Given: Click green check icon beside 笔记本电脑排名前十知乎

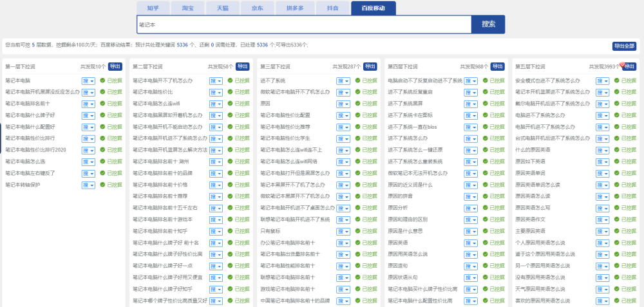Looking at the screenshot, I should tap(230, 231).
